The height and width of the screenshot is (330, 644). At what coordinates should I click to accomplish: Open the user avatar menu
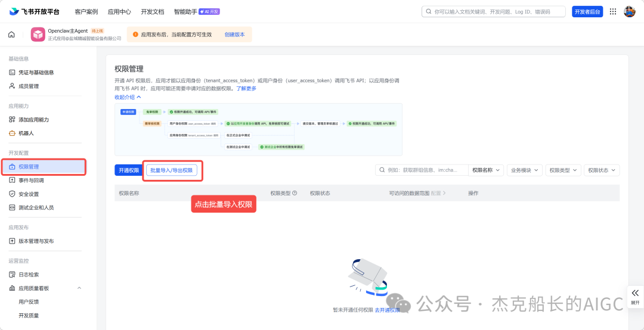pyautogui.click(x=629, y=11)
